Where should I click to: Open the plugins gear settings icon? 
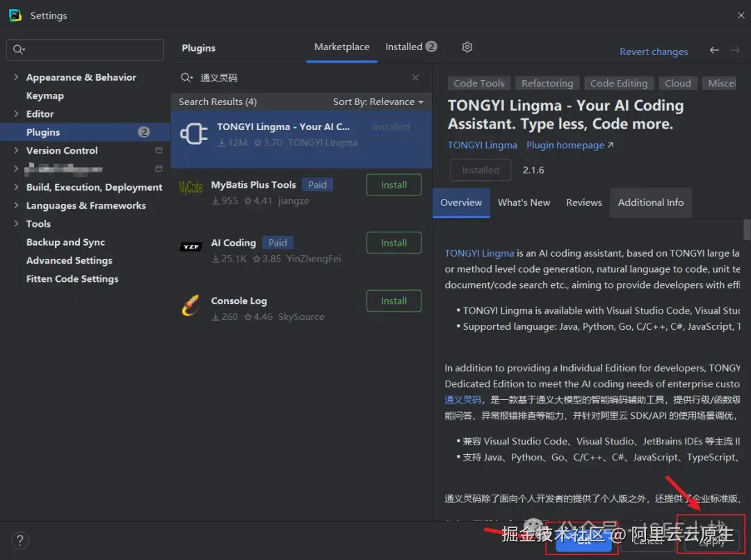(x=467, y=47)
